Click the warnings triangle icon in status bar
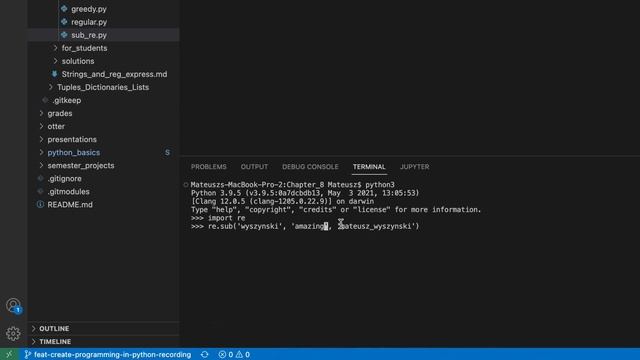Image resolution: width=640 pixels, height=360 pixels. pos(239,354)
